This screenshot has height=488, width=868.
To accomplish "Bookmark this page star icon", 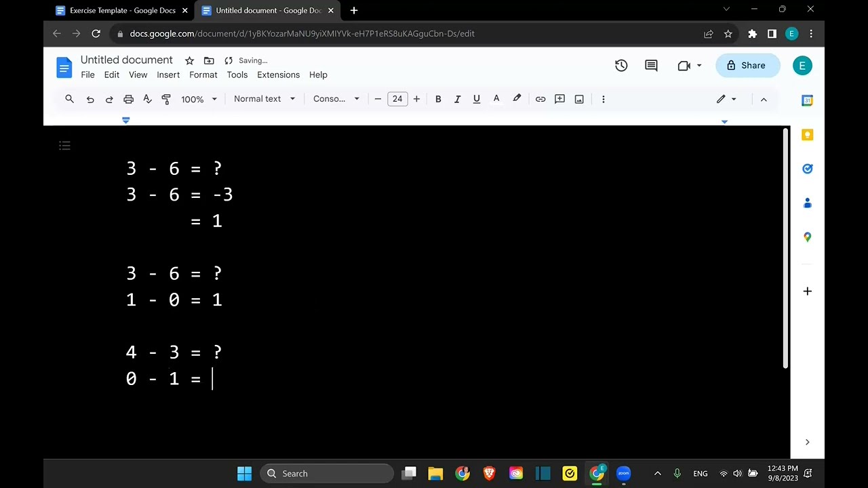I will (728, 34).
